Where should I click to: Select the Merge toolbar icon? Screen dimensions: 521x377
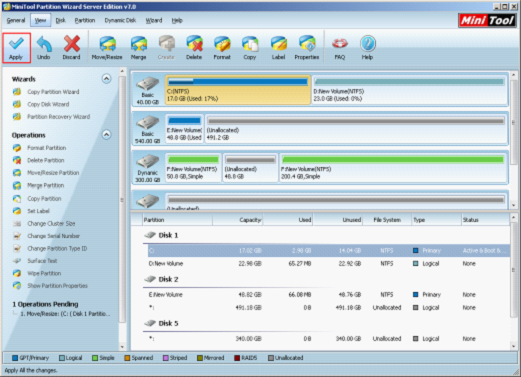(x=138, y=48)
